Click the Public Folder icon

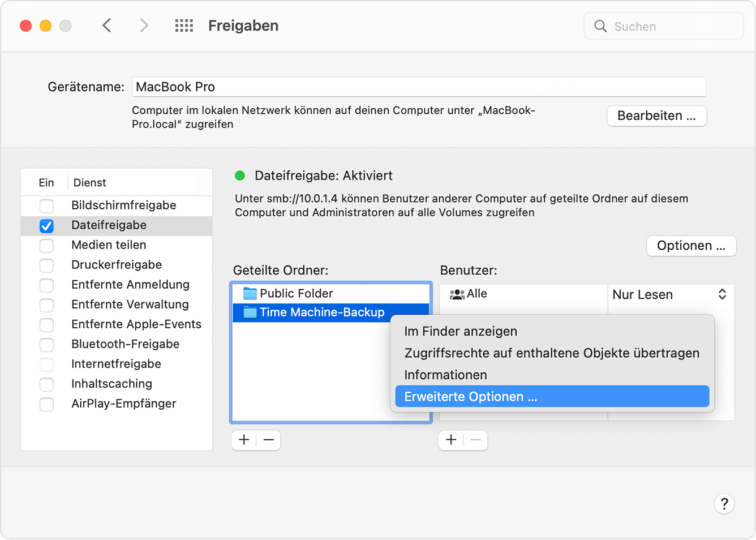pos(250,293)
